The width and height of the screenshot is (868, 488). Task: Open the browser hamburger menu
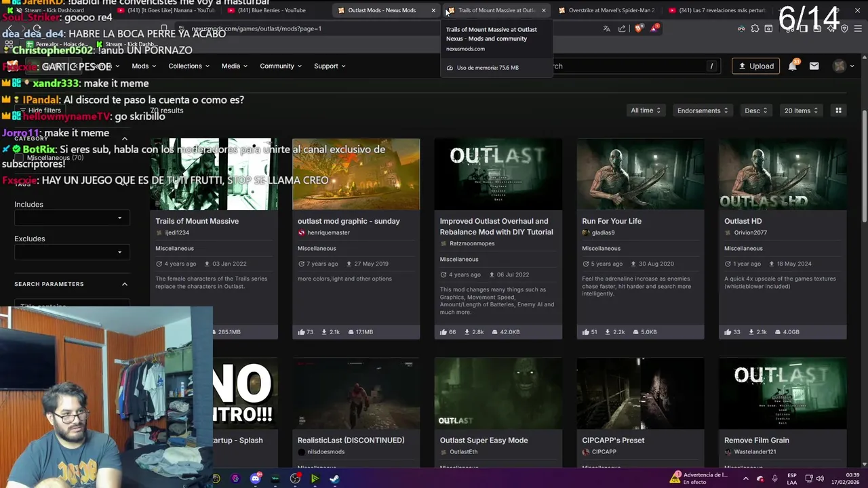[x=856, y=28]
